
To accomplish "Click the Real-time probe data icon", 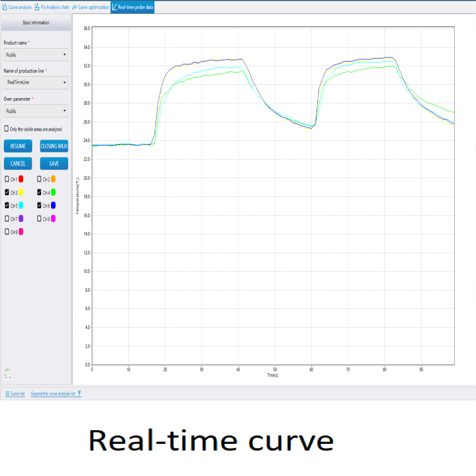I will pos(114,7).
